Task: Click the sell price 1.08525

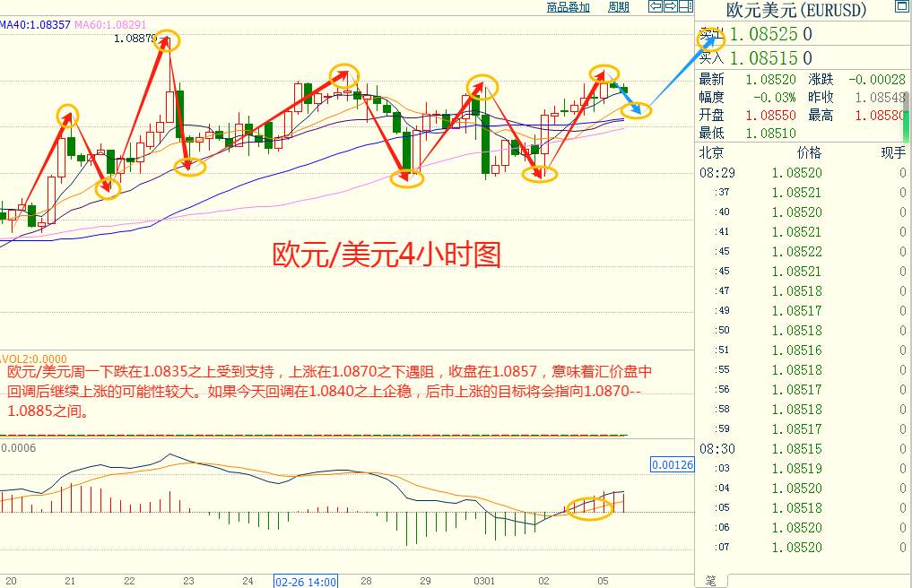Action: (764, 34)
